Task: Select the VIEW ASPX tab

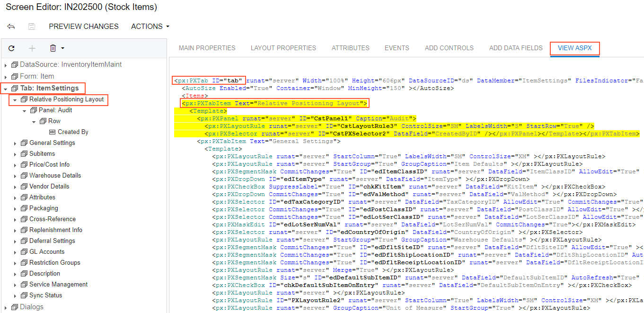Action: point(574,48)
